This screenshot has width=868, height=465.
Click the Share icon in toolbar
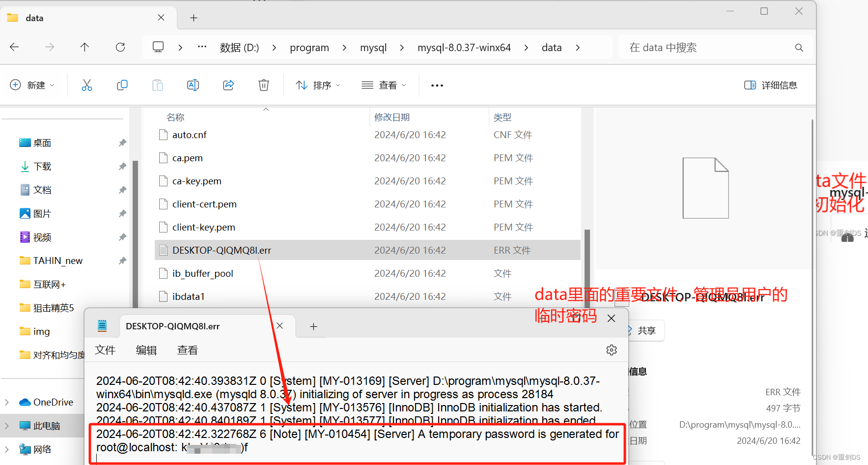228,85
